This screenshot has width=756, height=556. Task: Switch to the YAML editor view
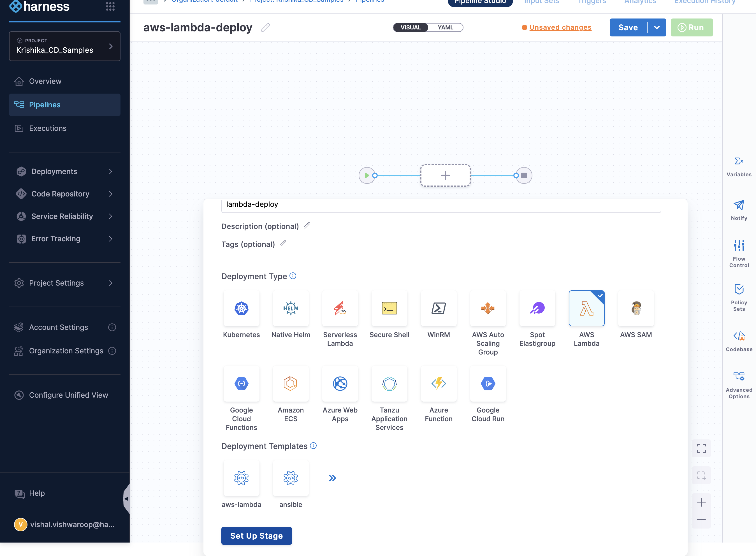point(446,27)
